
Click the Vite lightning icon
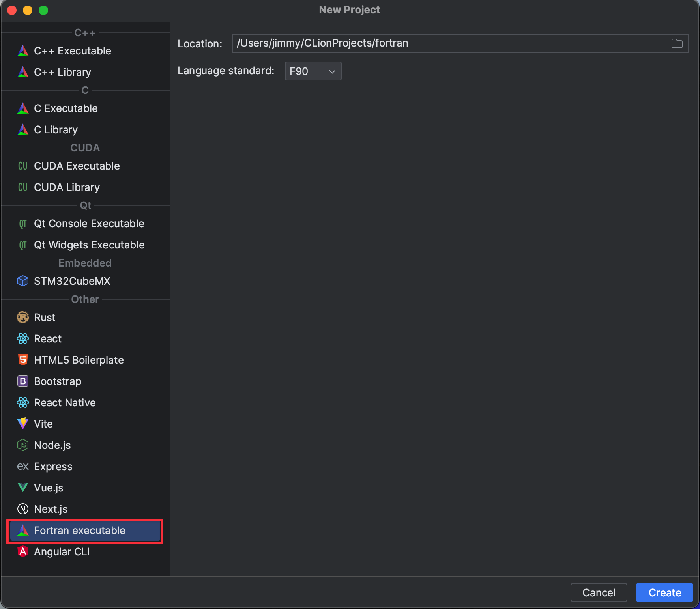23,424
